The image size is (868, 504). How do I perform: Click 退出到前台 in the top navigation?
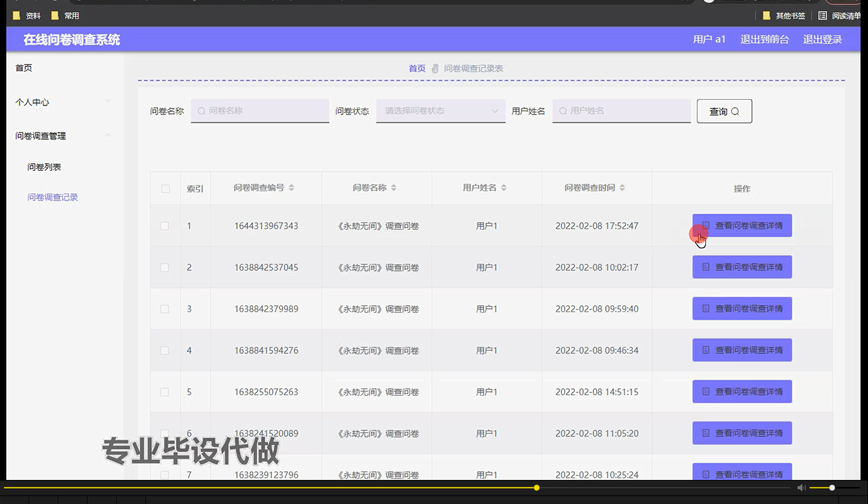click(765, 39)
